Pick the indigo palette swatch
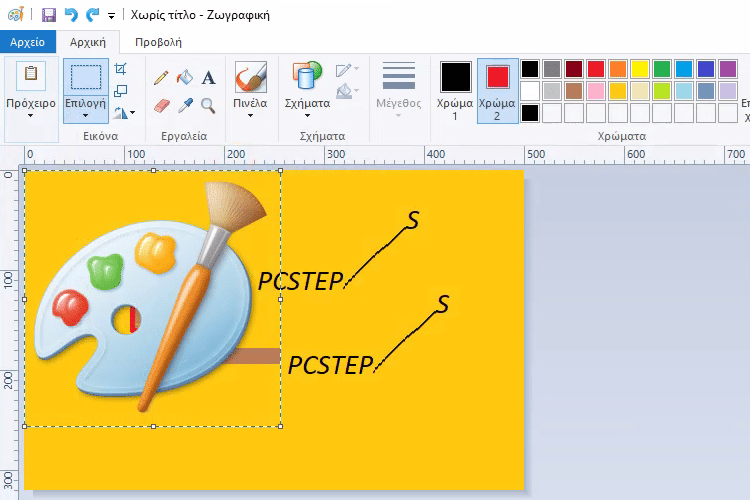The width and height of the screenshot is (750, 500). pyautogui.click(x=706, y=69)
